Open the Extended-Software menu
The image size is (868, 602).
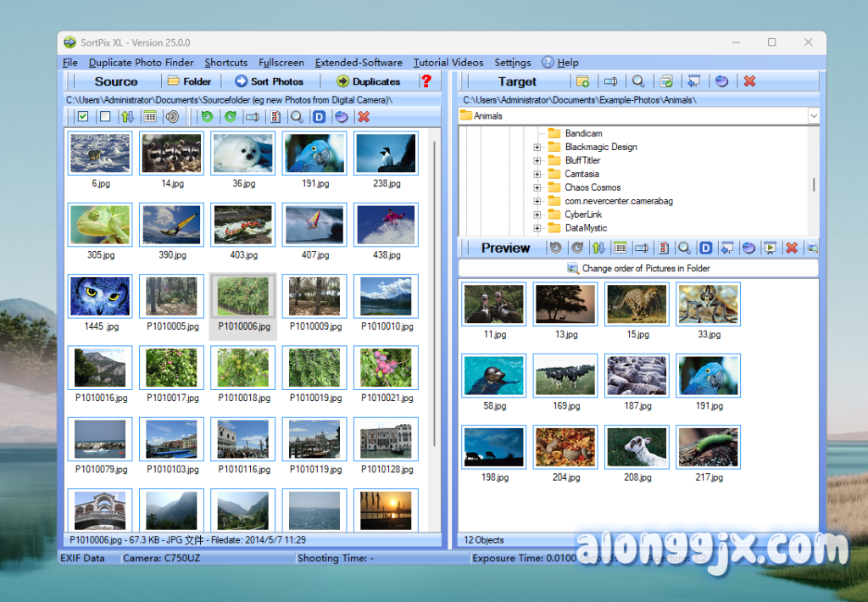(359, 62)
